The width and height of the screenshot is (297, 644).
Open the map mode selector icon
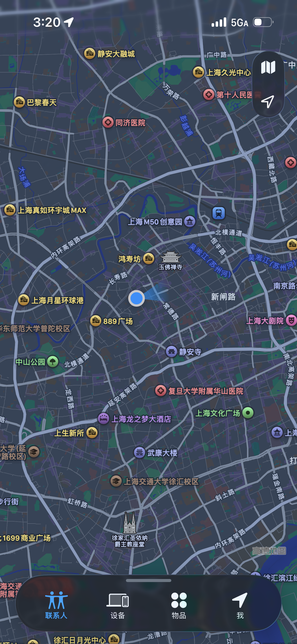[268, 67]
